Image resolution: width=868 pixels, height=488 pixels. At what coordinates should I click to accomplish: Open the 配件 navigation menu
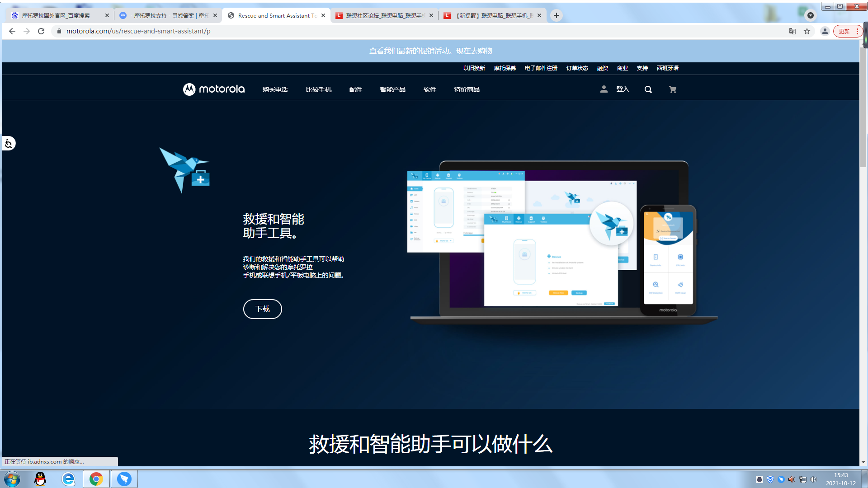coord(355,89)
